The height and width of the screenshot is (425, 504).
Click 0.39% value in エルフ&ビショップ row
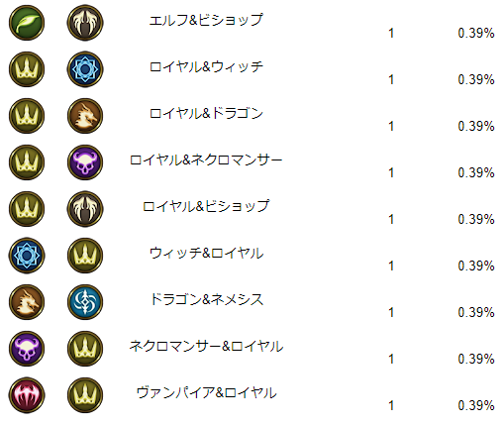tap(476, 33)
